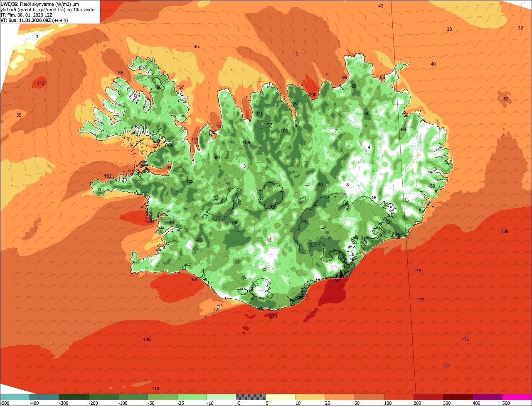532x406 pixels.
Task: Click the -106 value in north-central Iceland
Action: click(283, 131)
